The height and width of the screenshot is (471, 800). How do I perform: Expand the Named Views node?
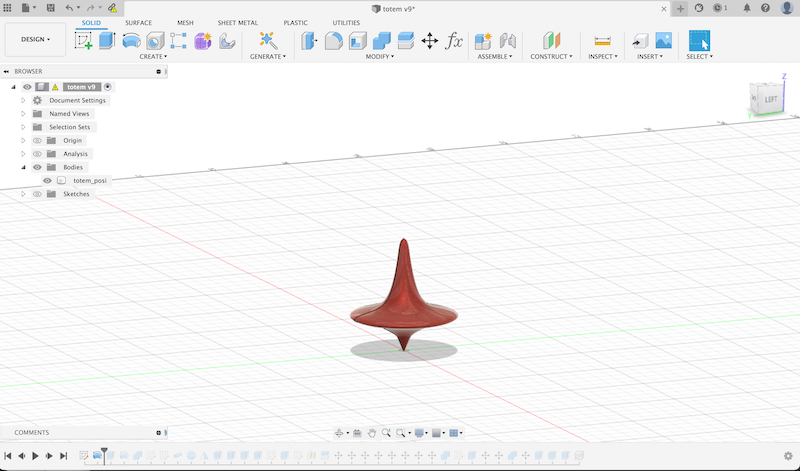click(x=23, y=114)
